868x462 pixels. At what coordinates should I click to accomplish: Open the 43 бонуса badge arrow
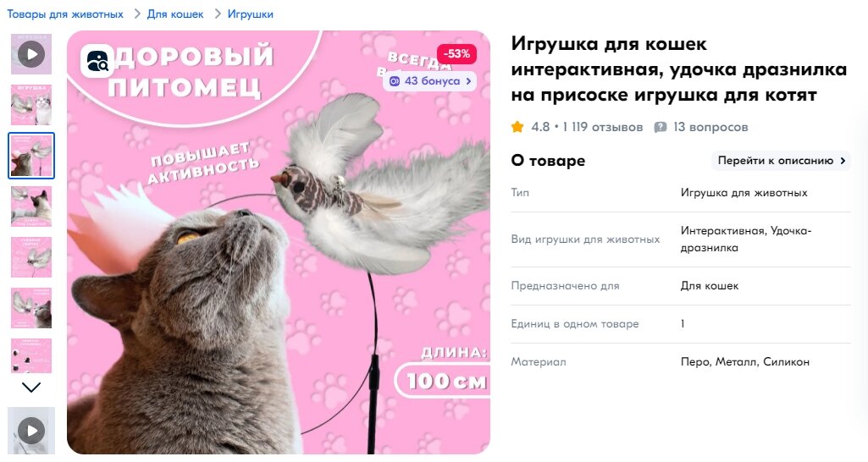pyautogui.click(x=468, y=81)
